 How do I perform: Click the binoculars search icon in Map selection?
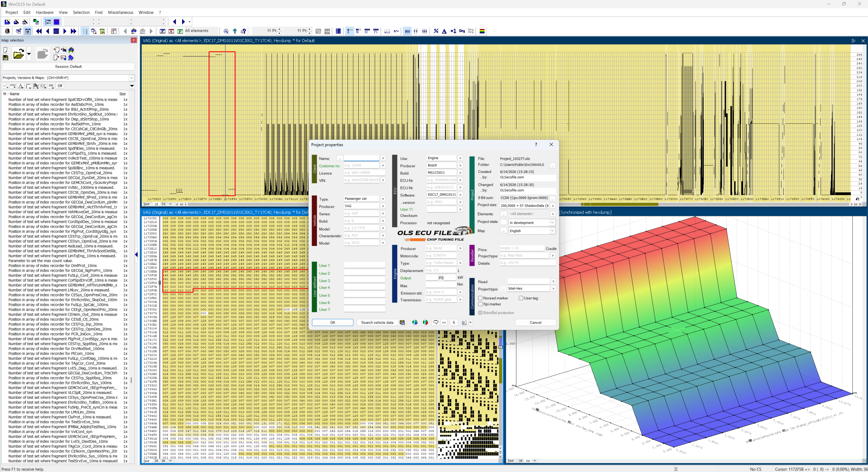tap(71, 50)
